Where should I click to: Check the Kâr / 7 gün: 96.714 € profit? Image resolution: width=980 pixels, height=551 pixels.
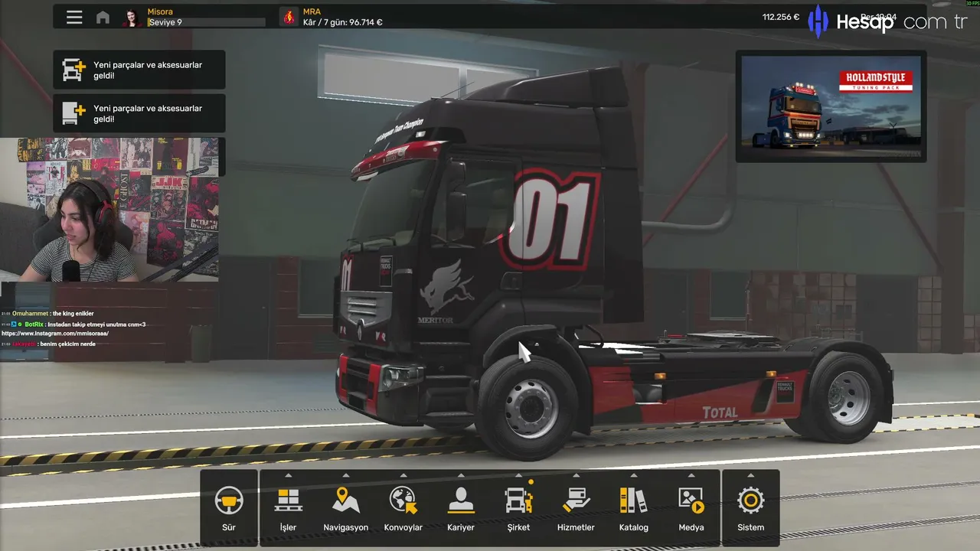pyautogui.click(x=342, y=22)
